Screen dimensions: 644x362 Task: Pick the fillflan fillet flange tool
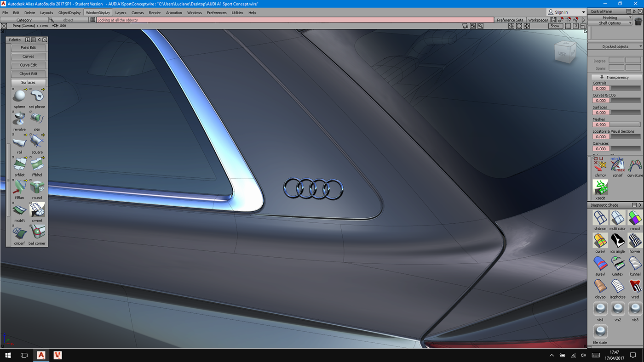[19, 187]
